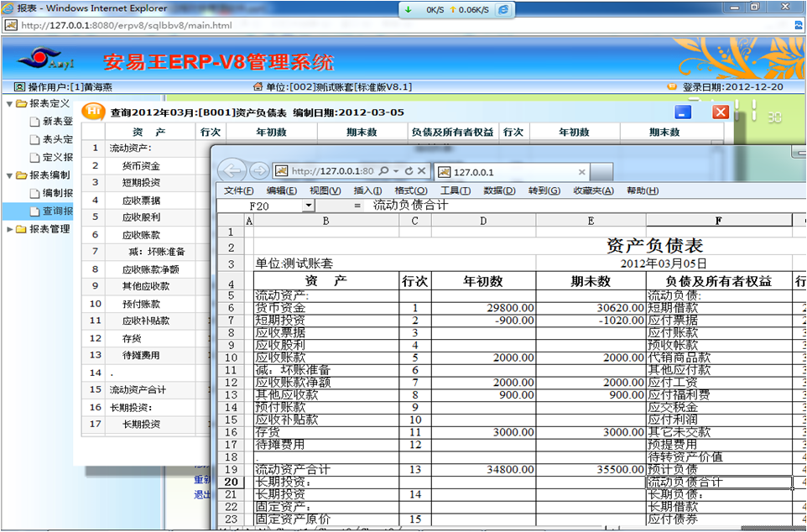Go forward in the inner spreadsheet browser
Screen dimensions: 807x532
click(x=259, y=171)
